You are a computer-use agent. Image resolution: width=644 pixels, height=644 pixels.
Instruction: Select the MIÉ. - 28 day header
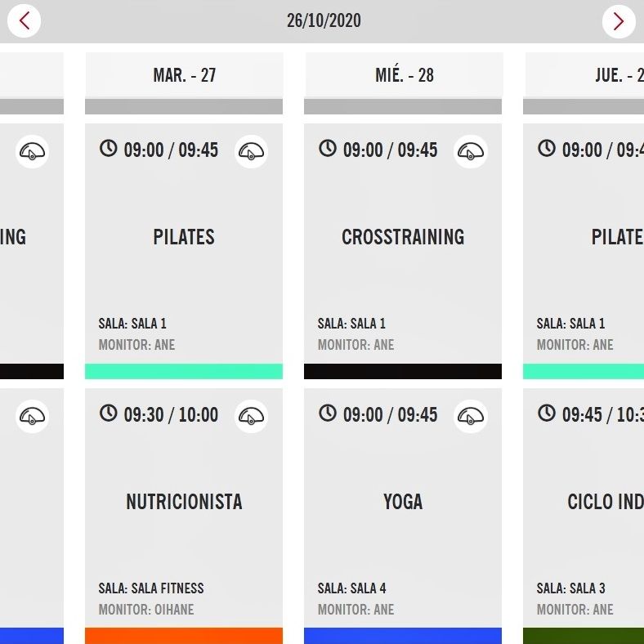tap(404, 75)
